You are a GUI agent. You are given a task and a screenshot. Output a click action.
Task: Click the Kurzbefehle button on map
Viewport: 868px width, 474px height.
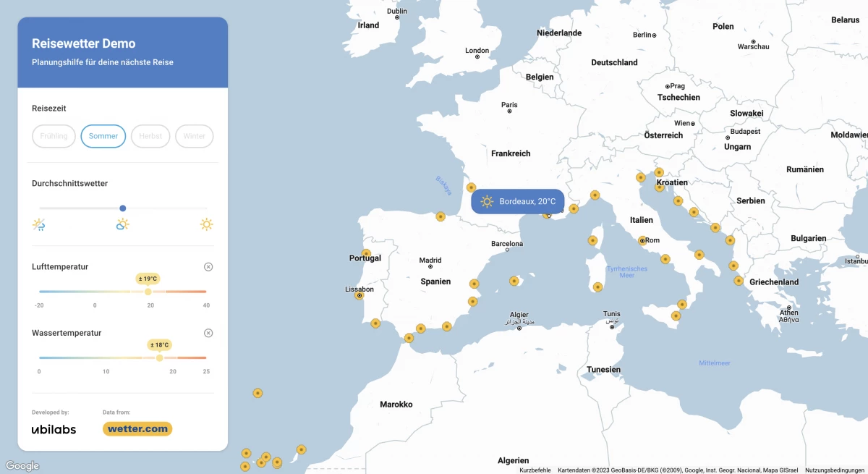click(535, 470)
